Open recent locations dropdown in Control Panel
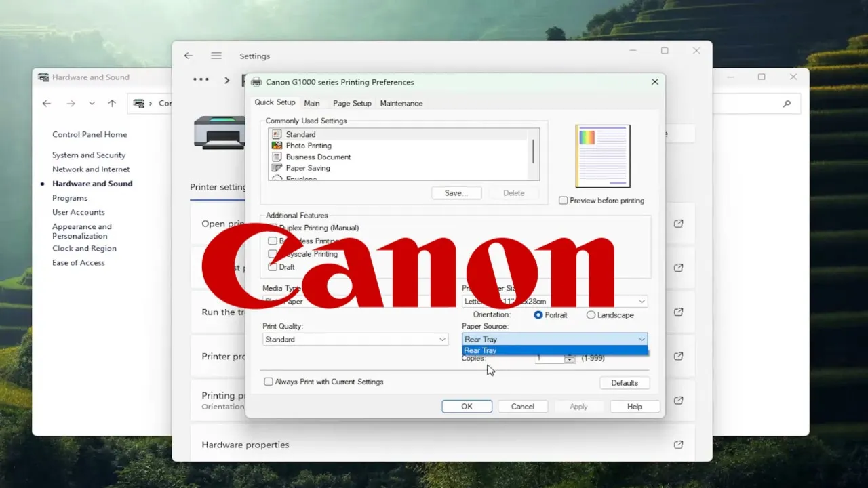Viewport: 868px width, 488px height. [x=92, y=104]
